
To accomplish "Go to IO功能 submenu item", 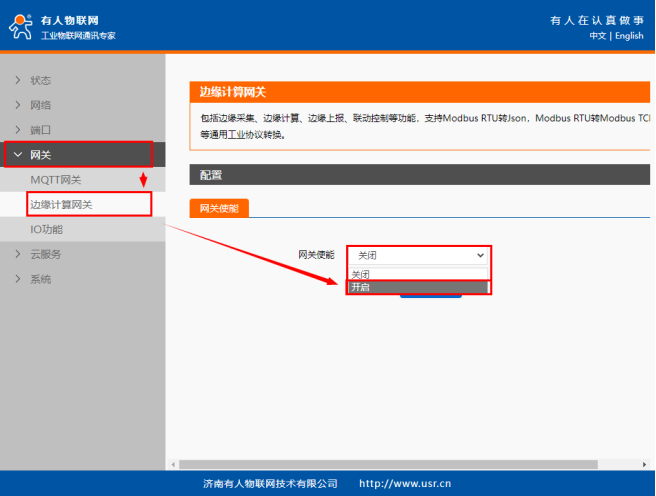I will [x=46, y=229].
